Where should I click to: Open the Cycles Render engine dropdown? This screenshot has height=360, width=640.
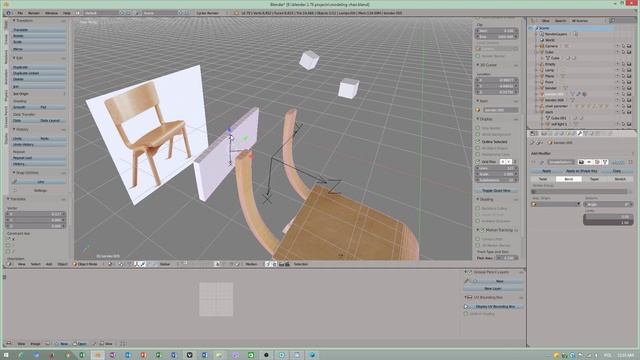click(x=210, y=13)
